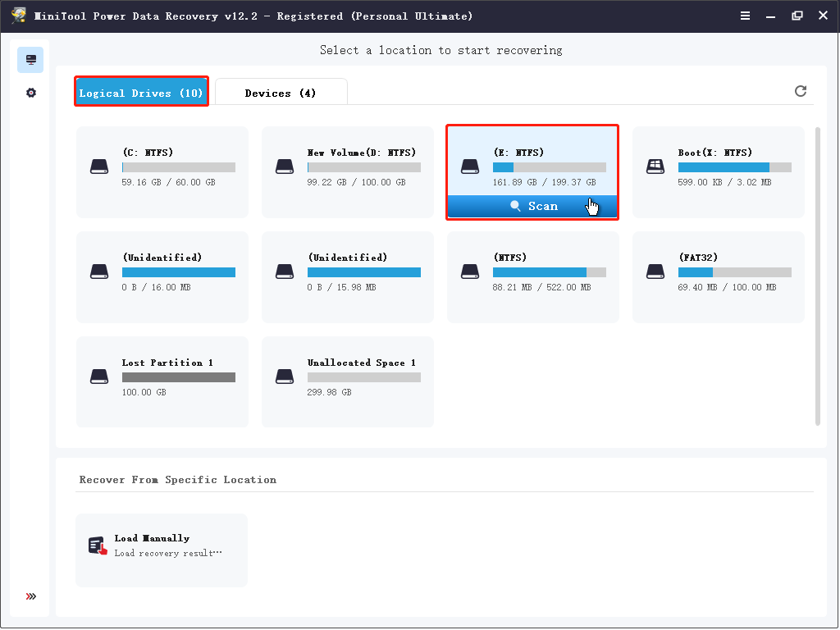Click the Lost Partition 1 drive icon
This screenshot has width=840, height=630.
click(x=99, y=377)
